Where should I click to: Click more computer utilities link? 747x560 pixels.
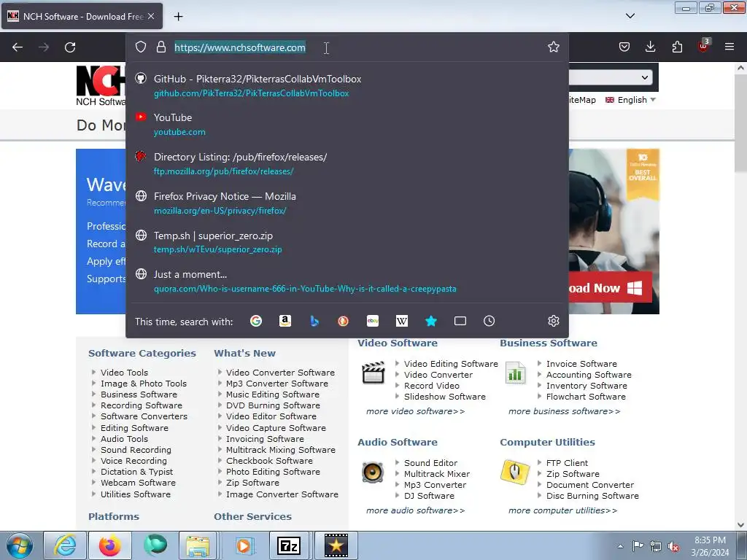[x=562, y=510]
